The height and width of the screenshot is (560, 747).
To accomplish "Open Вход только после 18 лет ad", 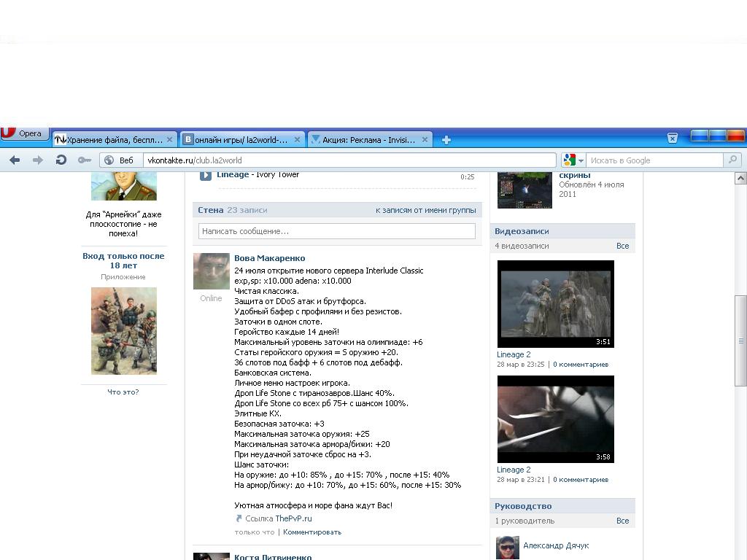I will [123, 260].
